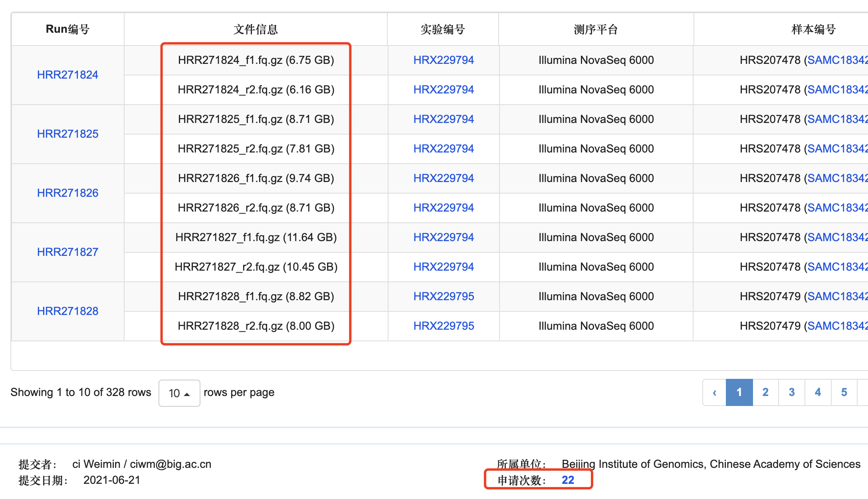Open HRX229794 link in HRR271825_f1 row
This screenshot has height=499, width=868.
pyautogui.click(x=444, y=119)
